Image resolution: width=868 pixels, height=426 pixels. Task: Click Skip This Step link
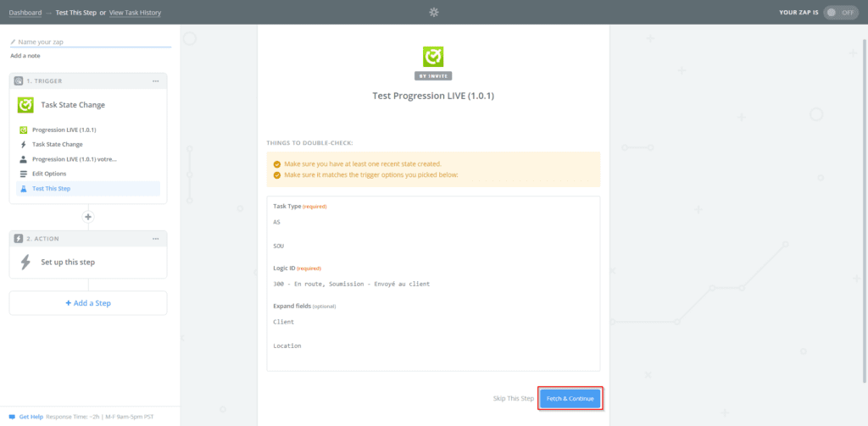514,398
